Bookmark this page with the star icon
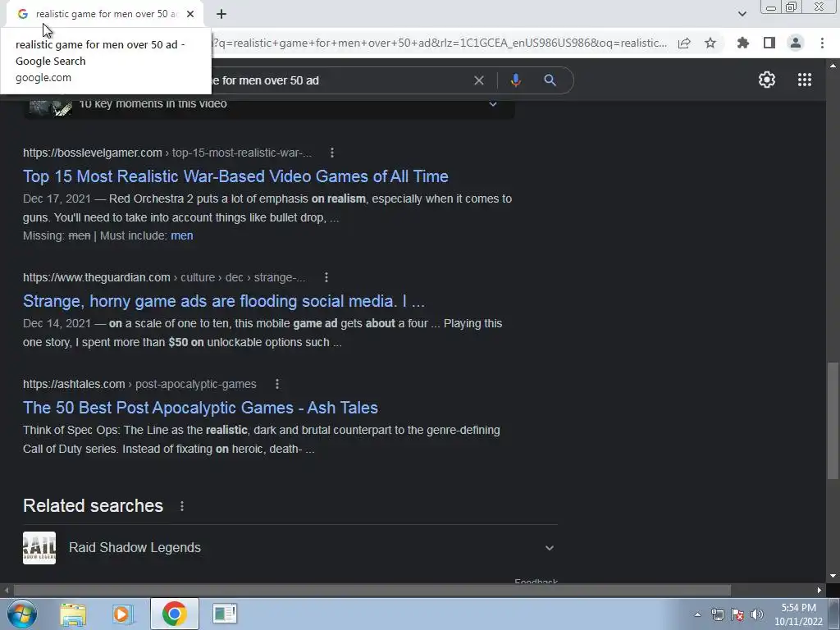This screenshot has width=840, height=630. [x=710, y=43]
